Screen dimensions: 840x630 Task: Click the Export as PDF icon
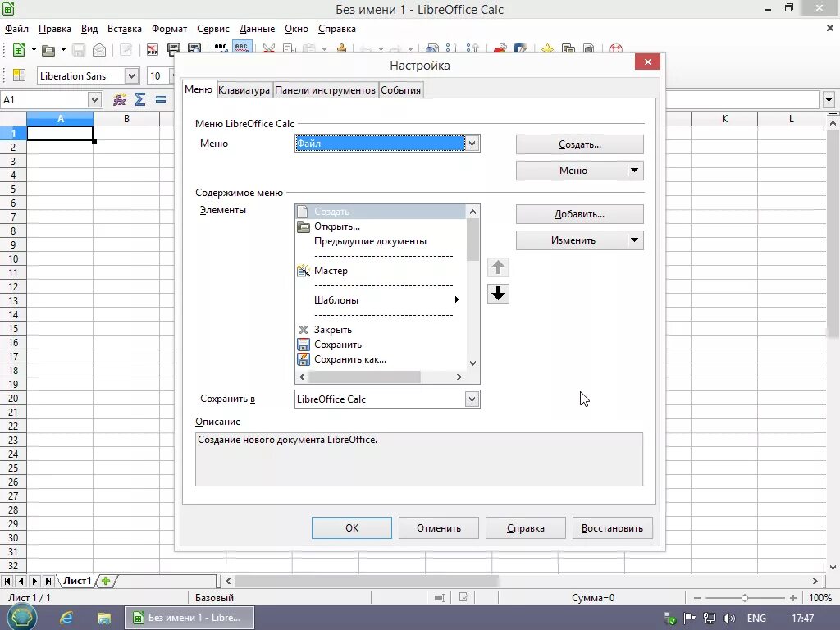click(x=153, y=50)
